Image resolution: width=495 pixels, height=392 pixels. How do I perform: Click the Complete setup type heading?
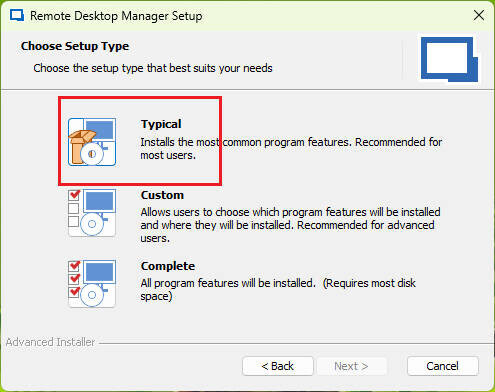168,266
